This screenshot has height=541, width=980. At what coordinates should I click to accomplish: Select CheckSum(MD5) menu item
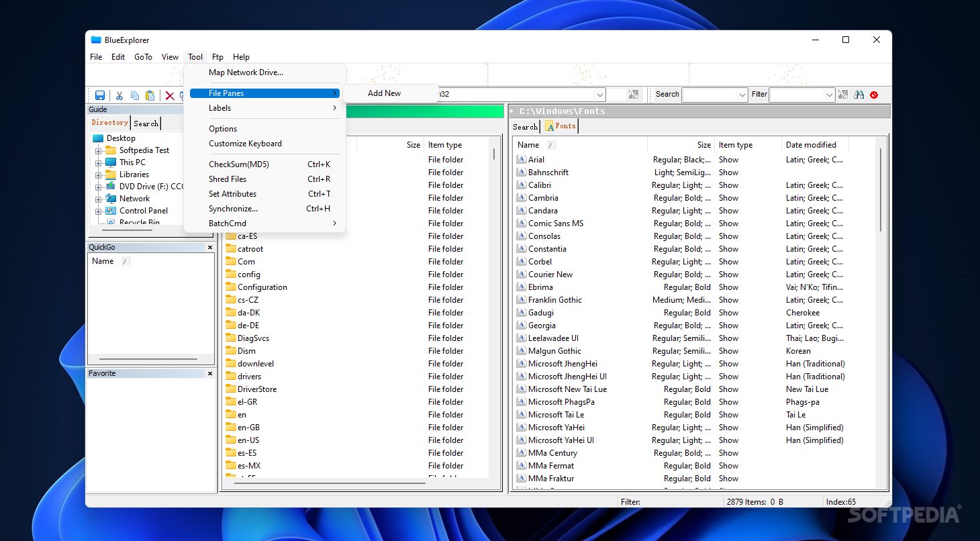point(264,164)
